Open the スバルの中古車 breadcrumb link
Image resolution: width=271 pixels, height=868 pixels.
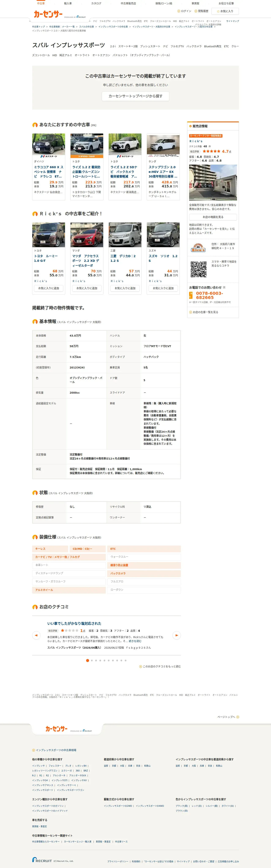(87, 27)
